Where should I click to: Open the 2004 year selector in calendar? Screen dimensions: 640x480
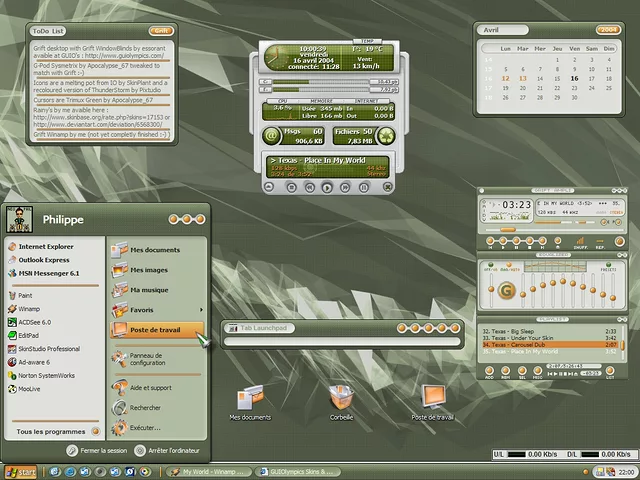point(606,30)
